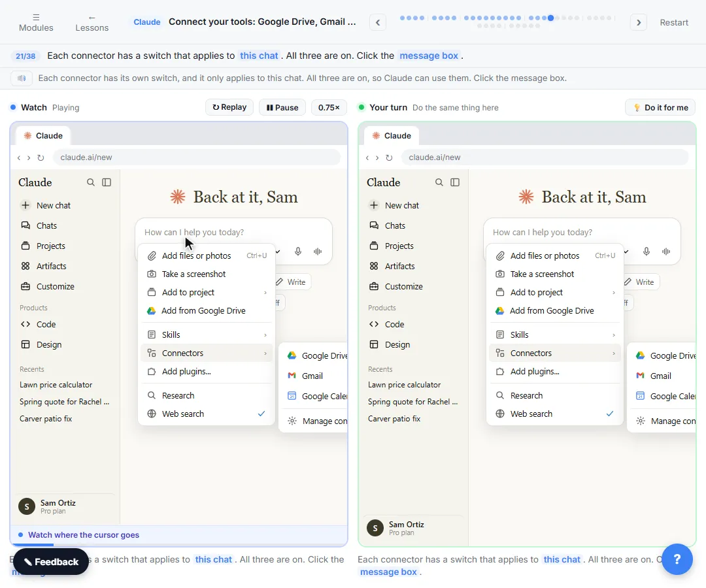Click voice waveform icon in Your turn
Image resolution: width=706 pixels, height=588 pixels.
tap(666, 252)
